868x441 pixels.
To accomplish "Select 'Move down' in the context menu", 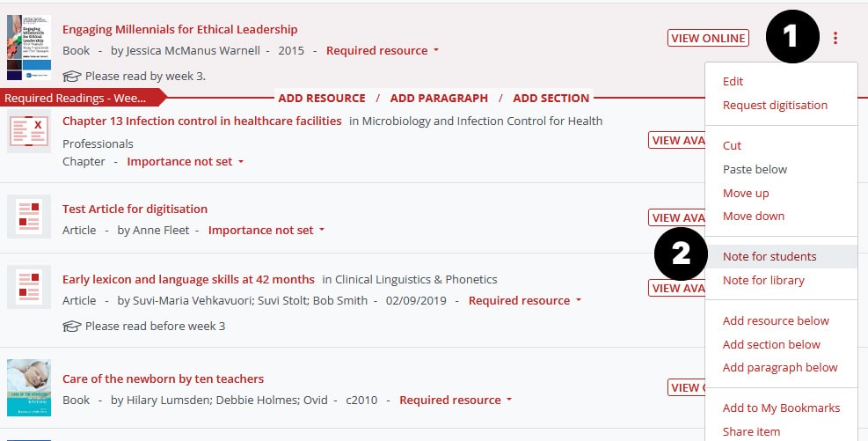I will [754, 217].
